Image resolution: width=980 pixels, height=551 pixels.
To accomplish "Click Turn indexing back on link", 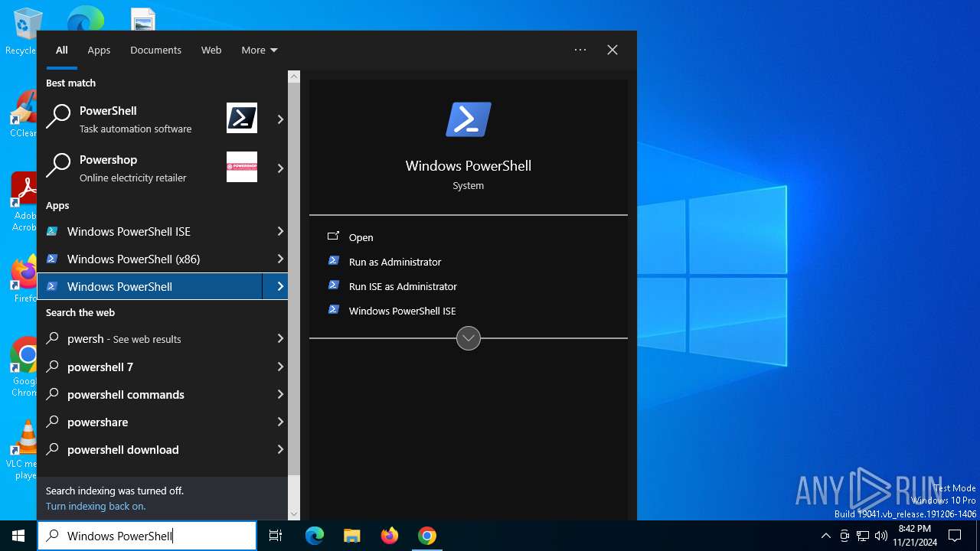I will click(96, 506).
